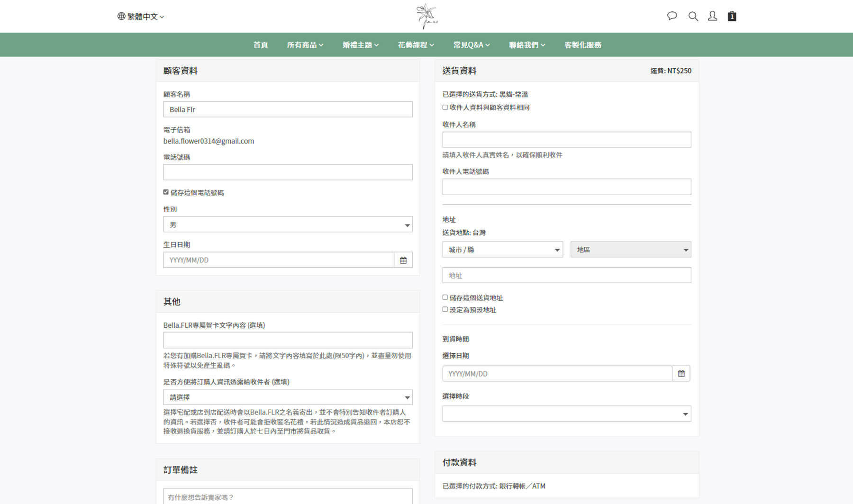853x504 pixels.
Task: Open delivery date calendar picker
Action: (681, 374)
